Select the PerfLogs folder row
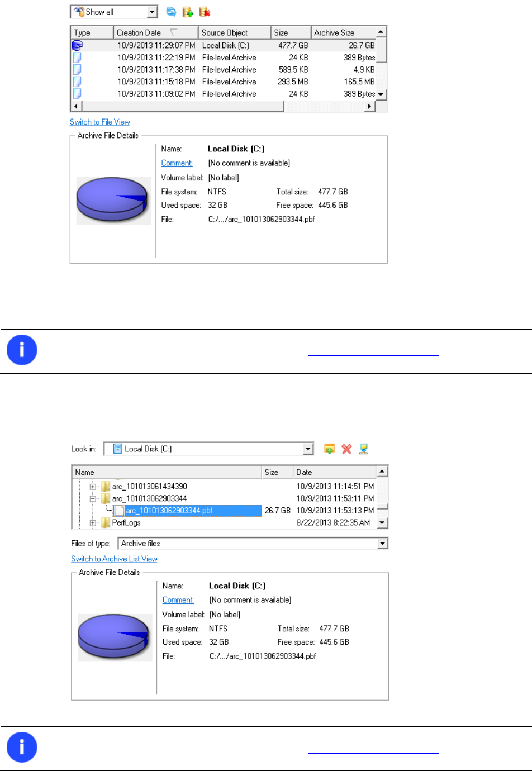 224,523
